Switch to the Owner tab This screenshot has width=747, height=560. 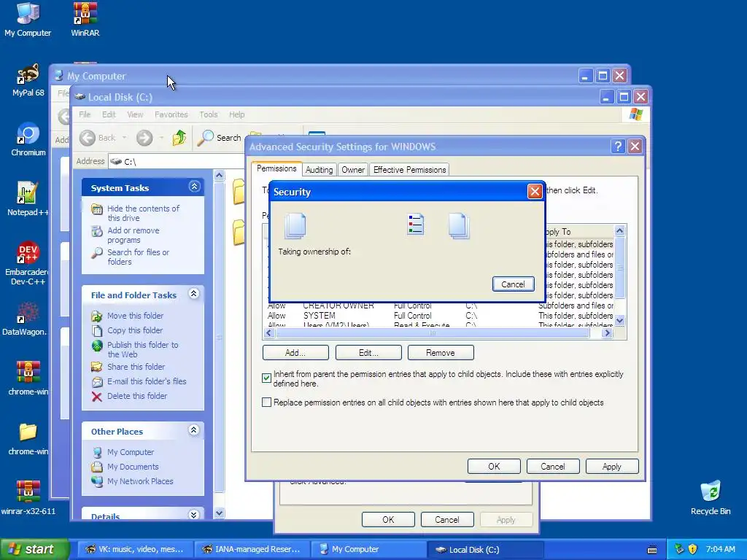353,170
